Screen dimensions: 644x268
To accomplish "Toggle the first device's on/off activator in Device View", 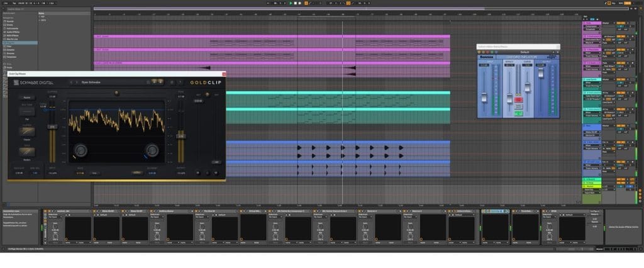I will (x=45, y=211).
